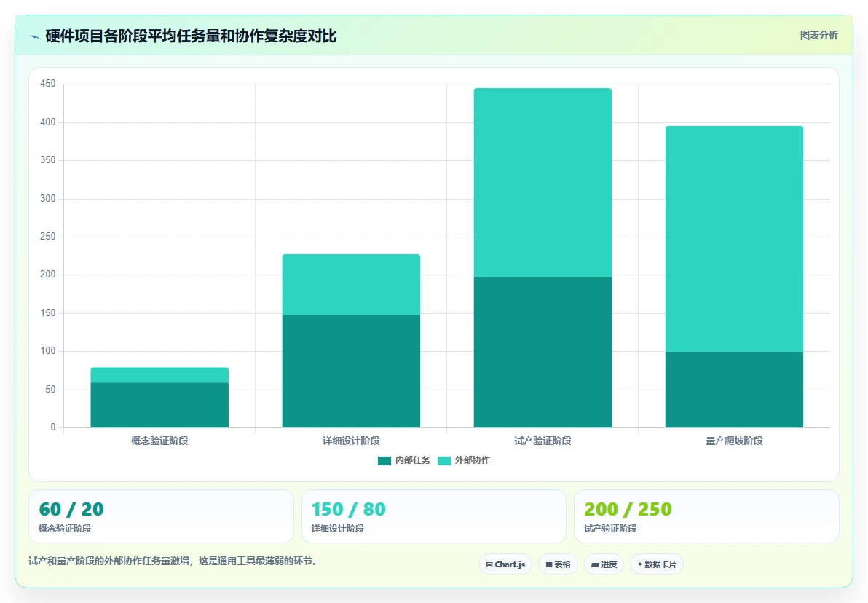This screenshot has height=603, width=868.
Task: Click the 150 y-axis tick label
Action: pyautogui.click(x=48, y=313)
